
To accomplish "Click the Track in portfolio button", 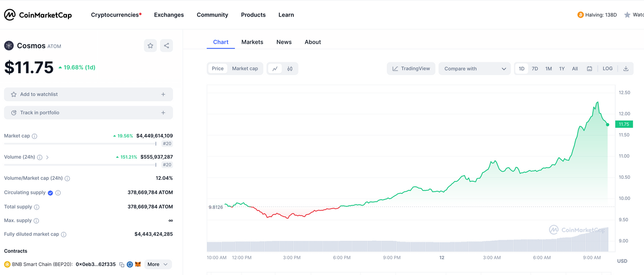I will coord(89,113).
